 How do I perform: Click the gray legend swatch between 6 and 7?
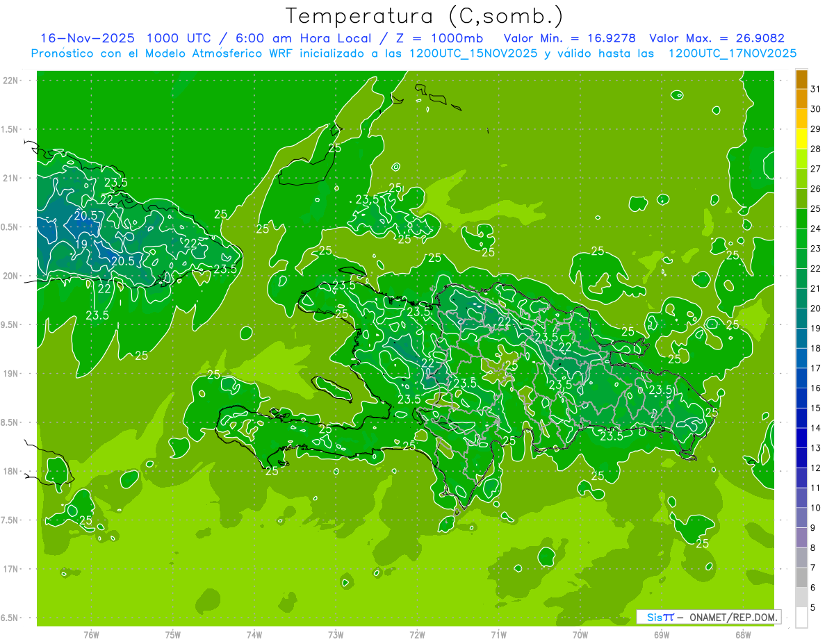pyautogui.click(x=801, y=578)
